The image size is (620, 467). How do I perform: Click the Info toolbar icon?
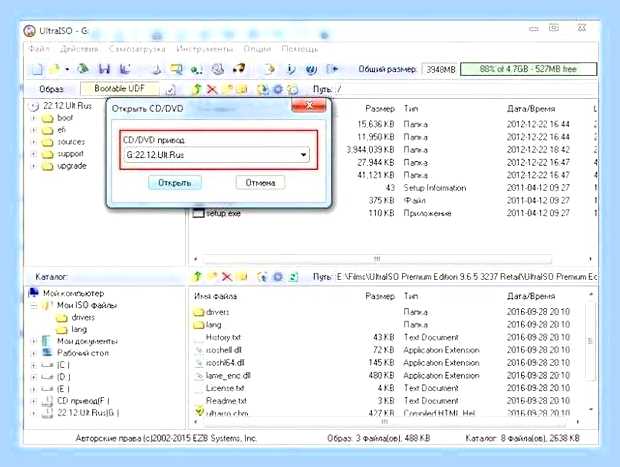[291, 70]
